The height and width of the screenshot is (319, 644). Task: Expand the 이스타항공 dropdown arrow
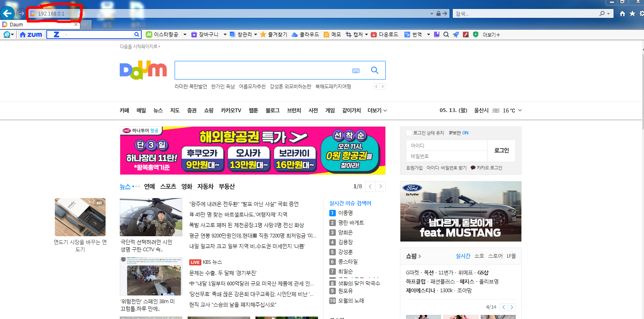[x=185, y=34]
